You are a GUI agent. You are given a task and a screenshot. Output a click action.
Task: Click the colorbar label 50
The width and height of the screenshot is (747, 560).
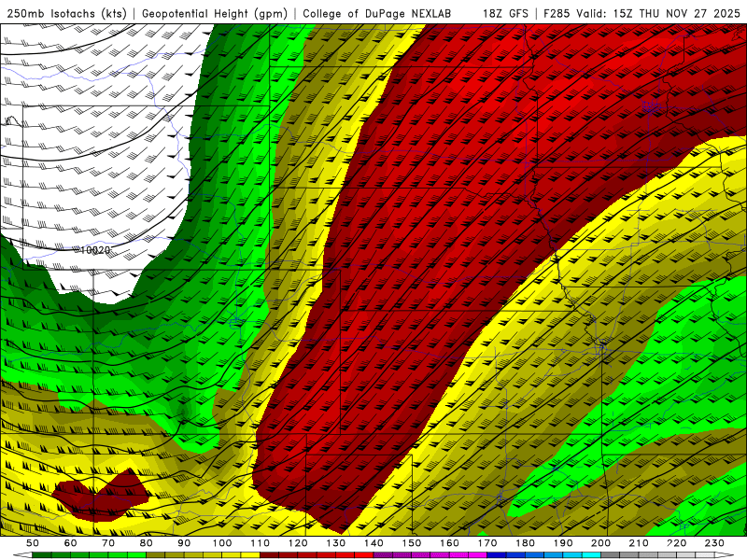(x=33, y=543)
